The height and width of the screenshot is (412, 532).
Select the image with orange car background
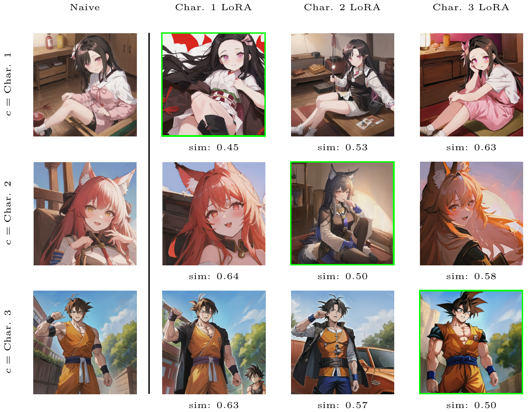click(x=342, y=342)
